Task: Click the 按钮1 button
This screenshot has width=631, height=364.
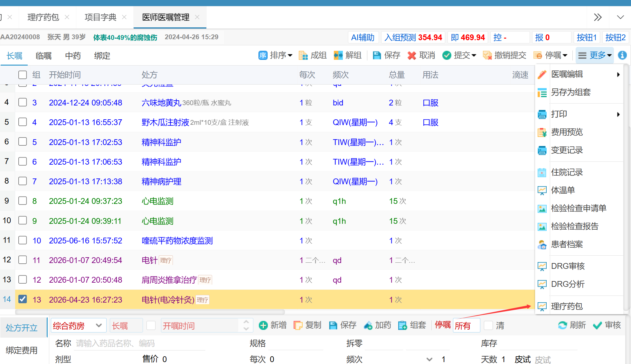Action: 586,38
